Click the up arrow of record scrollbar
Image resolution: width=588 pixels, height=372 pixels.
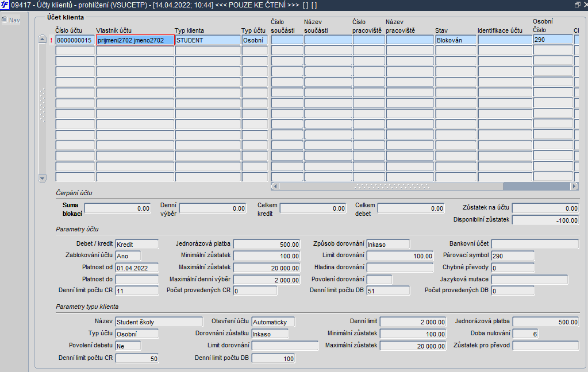[x=43, y=40]
